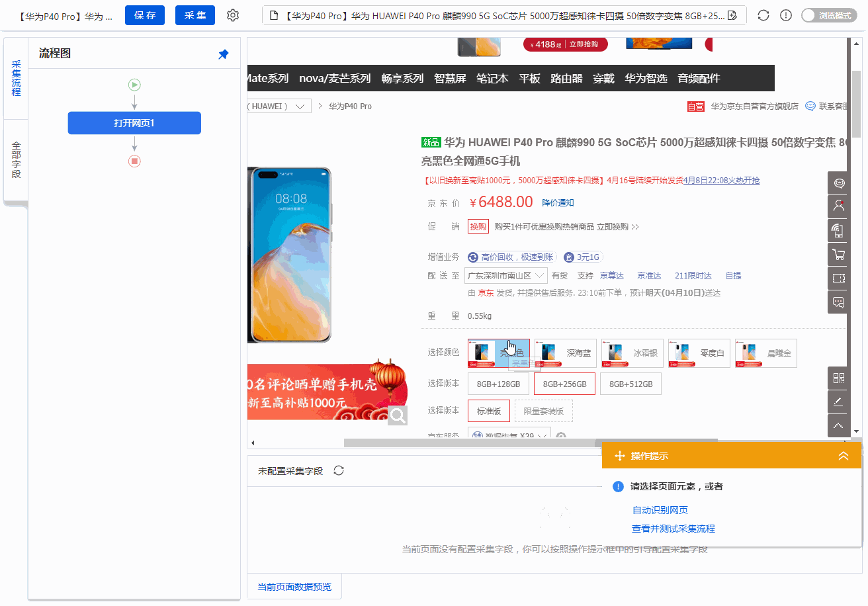
Task: Expand the HUAWEI breadcrumb dropdown
Action: (300, 106)
